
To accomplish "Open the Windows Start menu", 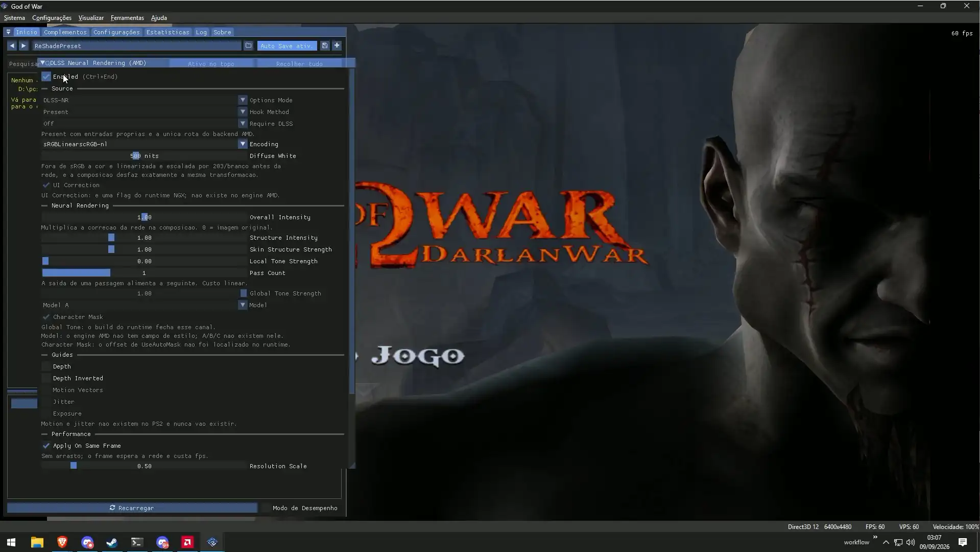I will (x=11, y=542).
